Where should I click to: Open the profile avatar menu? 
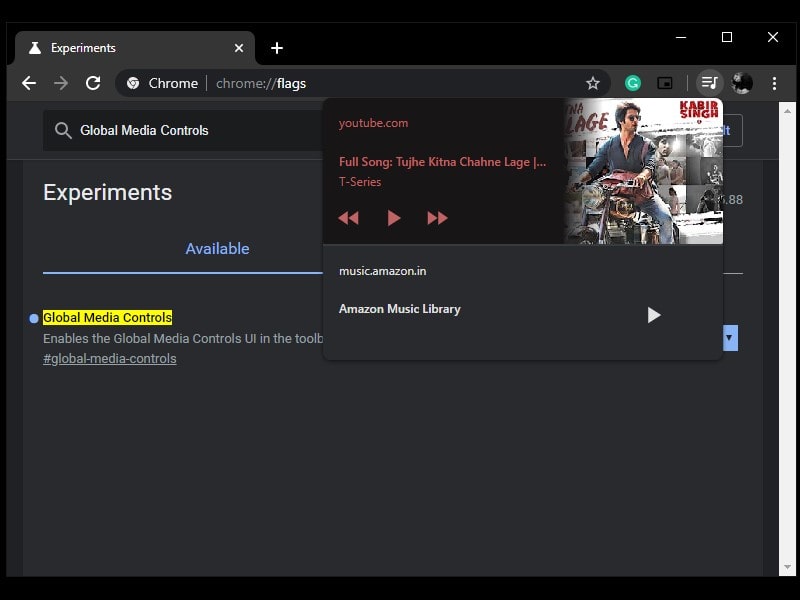point(742,83)
